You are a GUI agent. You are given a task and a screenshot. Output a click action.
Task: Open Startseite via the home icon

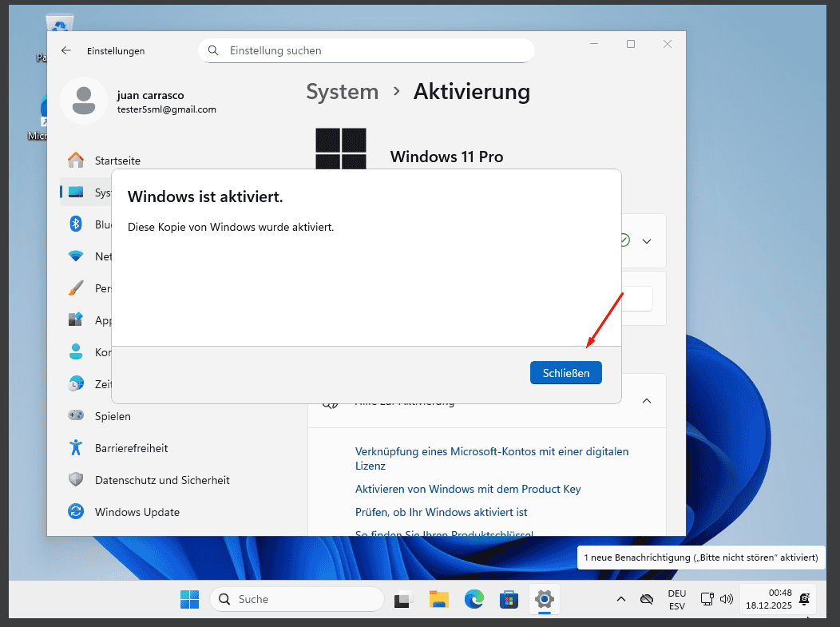point(76,161)
